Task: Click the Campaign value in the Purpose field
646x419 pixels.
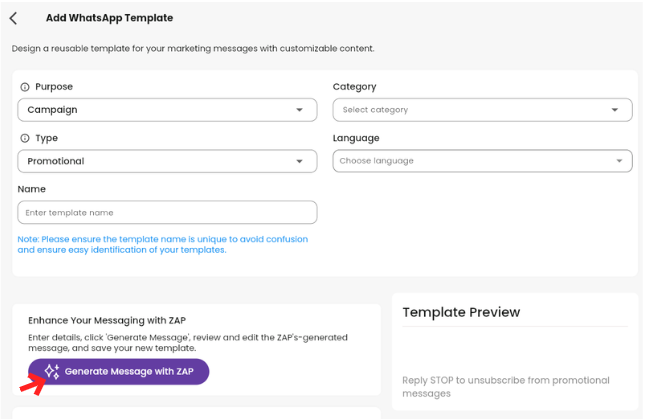Action: [x=52, y=110]
